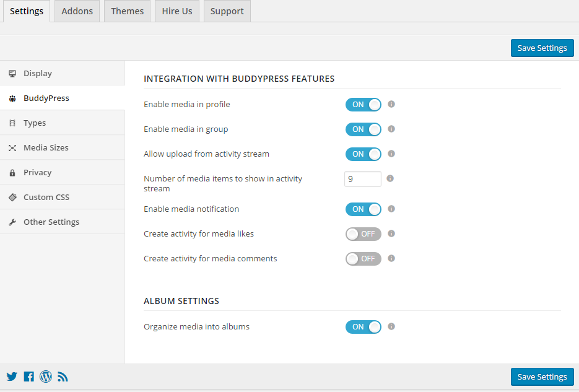
Task: Open the RSS feed icon
Action: (x=63, y=377)
